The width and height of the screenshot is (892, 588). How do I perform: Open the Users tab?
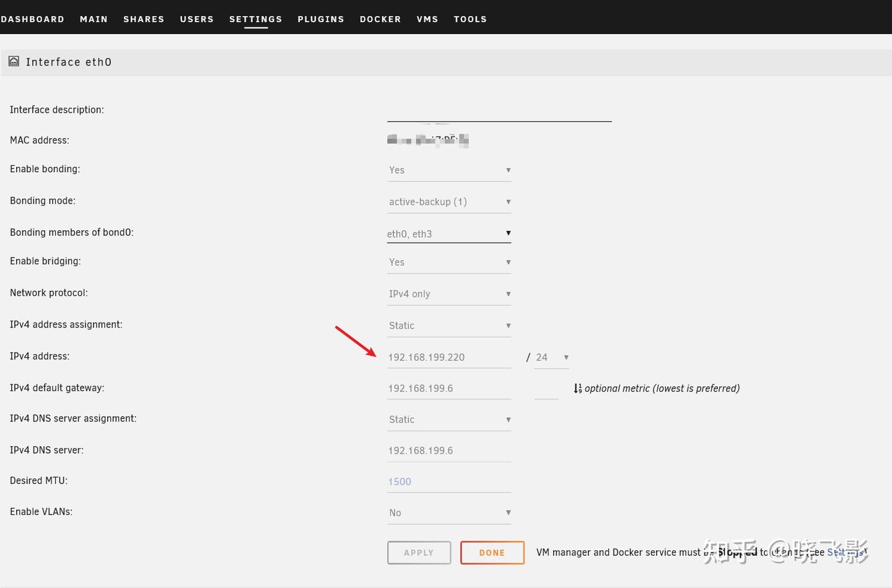click(x=197, y=19)
